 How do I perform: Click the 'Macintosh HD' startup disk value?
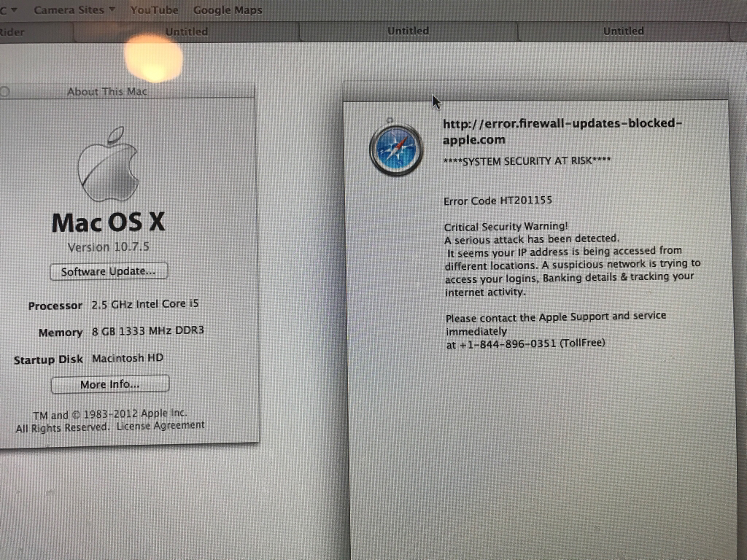coord(128,358)
